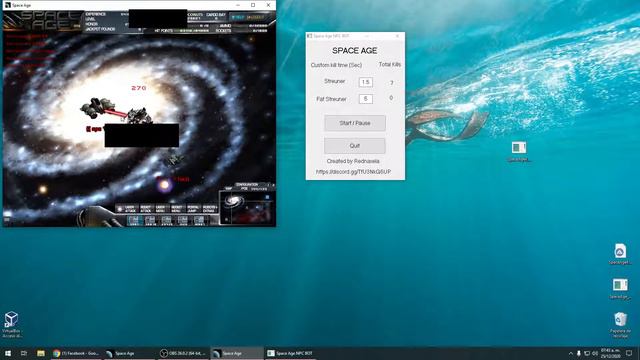Screen dimensions: 640x360
Task: Switch to Chrome Facebook taskbar window
Action: [x=76, y=353]
